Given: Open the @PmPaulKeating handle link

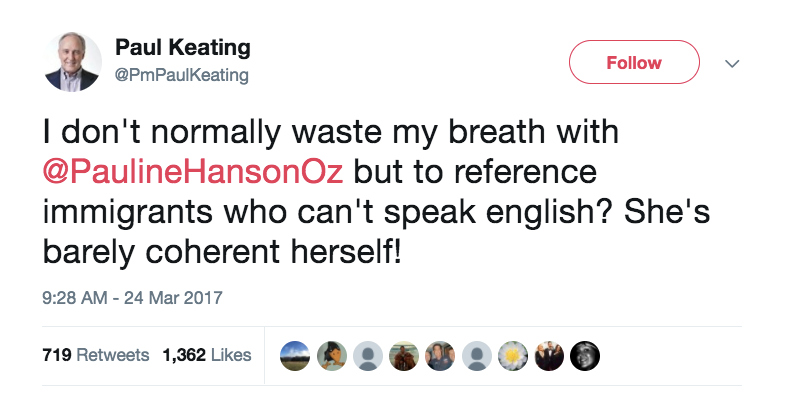Looking at the screenshot, I should click(182, 75).
